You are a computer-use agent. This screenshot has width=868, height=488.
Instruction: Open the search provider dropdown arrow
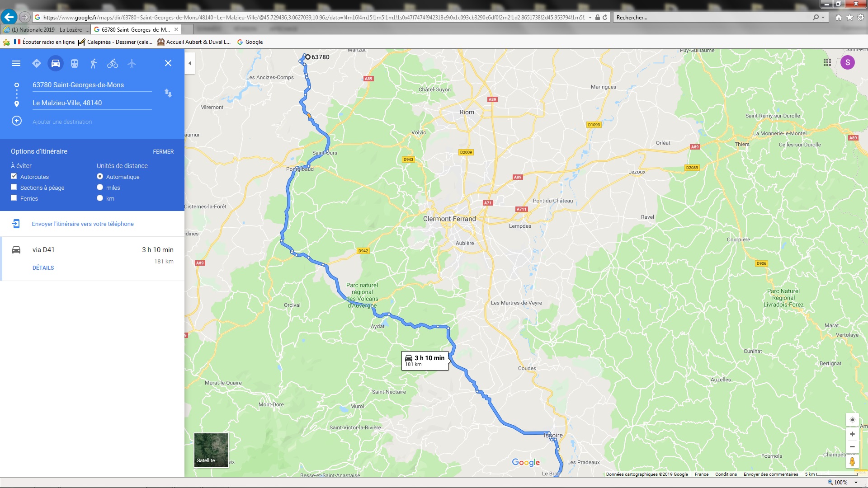point(823,18)
